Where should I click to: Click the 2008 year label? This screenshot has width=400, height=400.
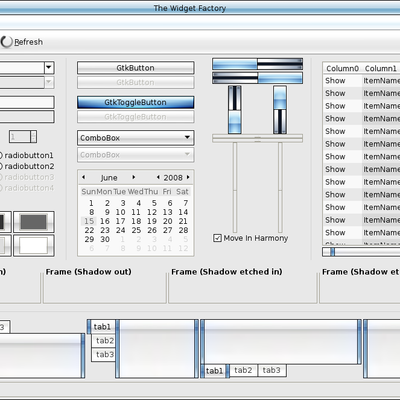pyautogui.click(x=173, y=178)
